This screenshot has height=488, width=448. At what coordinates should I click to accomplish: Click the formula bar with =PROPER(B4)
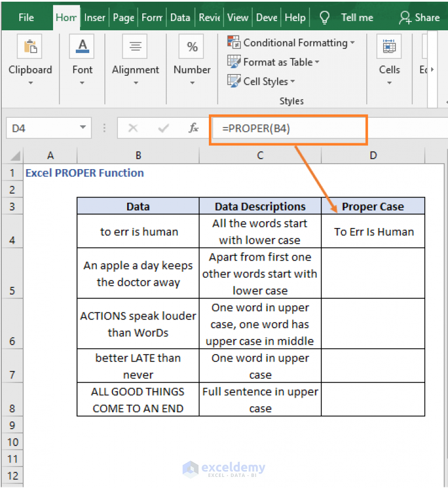288,129
